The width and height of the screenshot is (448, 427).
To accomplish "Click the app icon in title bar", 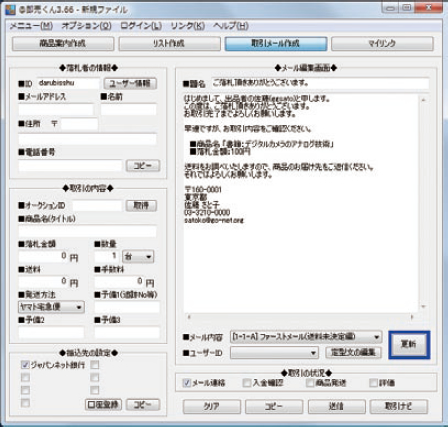I will click(x=10, y=9).
